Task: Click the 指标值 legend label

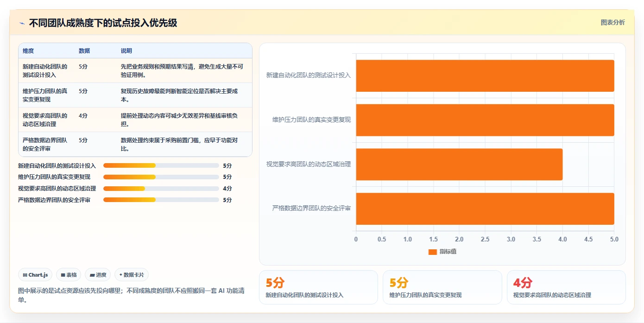Action: click(x=448, y=252)
